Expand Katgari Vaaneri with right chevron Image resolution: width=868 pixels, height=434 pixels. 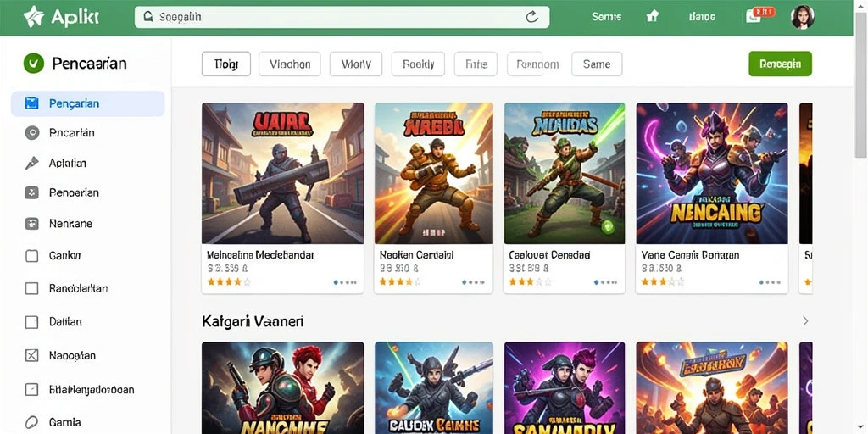point(805,321)
